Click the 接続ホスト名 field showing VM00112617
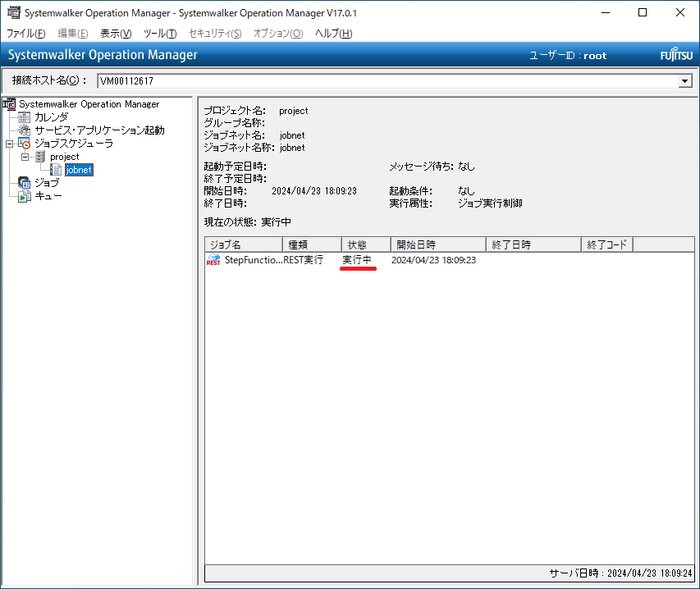This screenshot has width=700, height=589. coord(386,81)
